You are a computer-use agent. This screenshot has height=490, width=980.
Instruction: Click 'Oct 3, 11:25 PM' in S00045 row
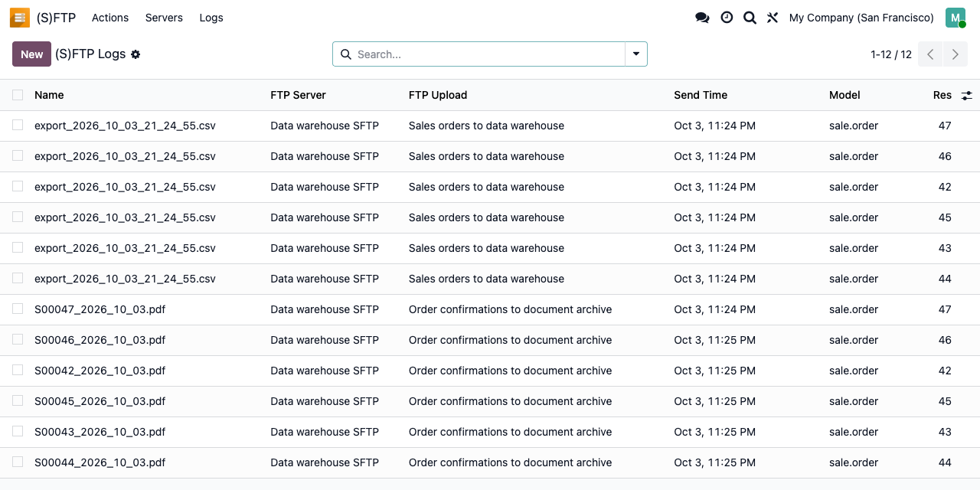pos(714,401)
